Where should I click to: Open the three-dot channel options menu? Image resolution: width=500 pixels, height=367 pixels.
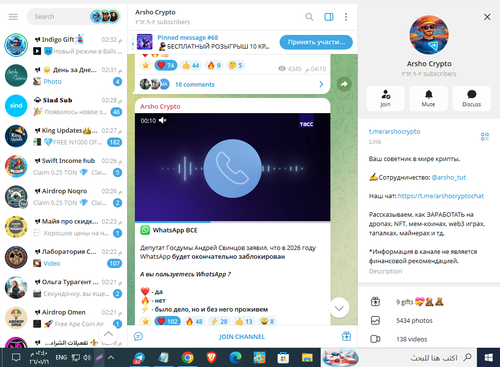tap(346, 17)
